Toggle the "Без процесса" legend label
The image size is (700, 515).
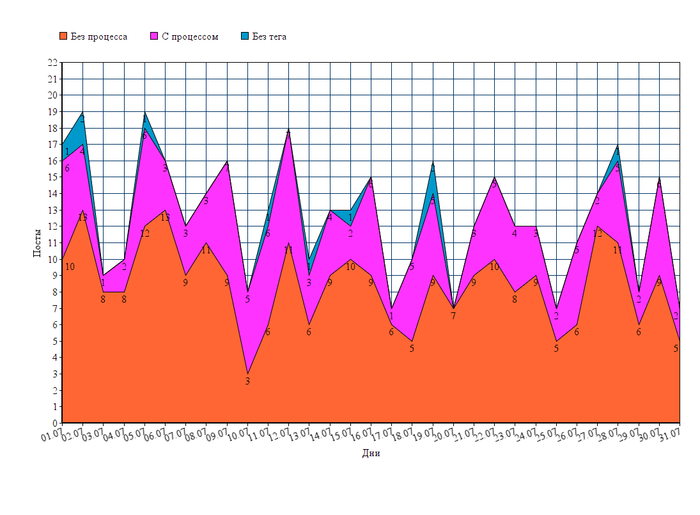click(98, 37)
